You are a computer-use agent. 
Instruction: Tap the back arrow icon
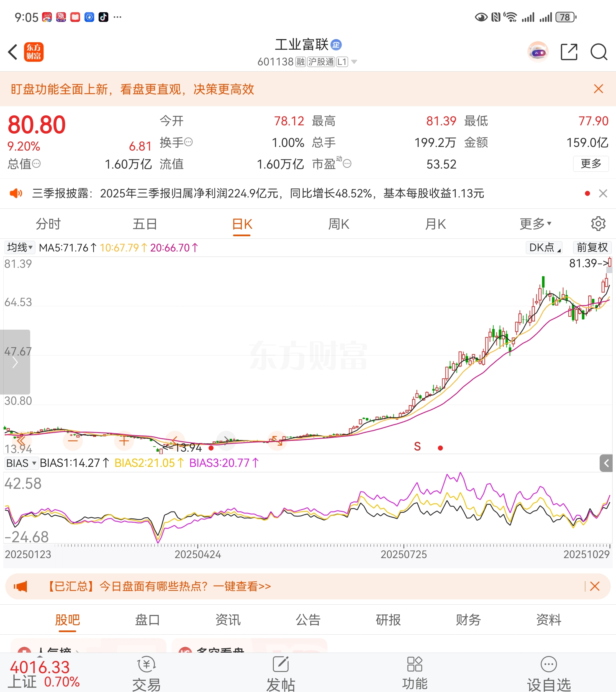tap(13, 52)
